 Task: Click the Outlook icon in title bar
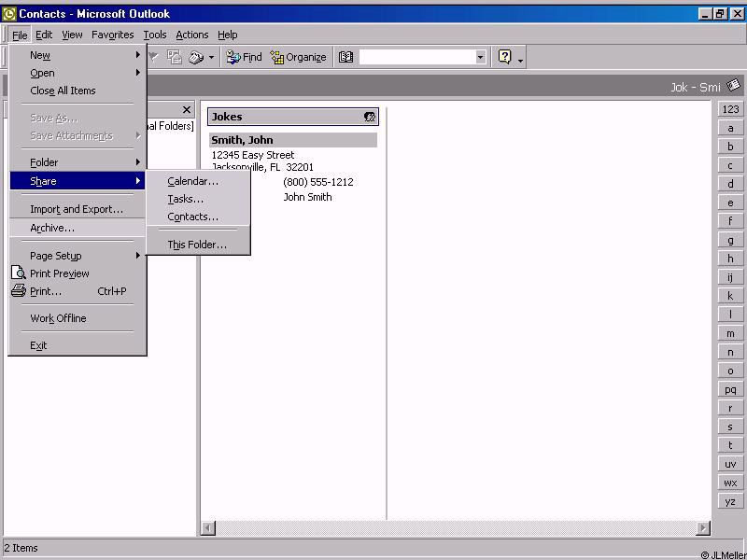(9, 14)
